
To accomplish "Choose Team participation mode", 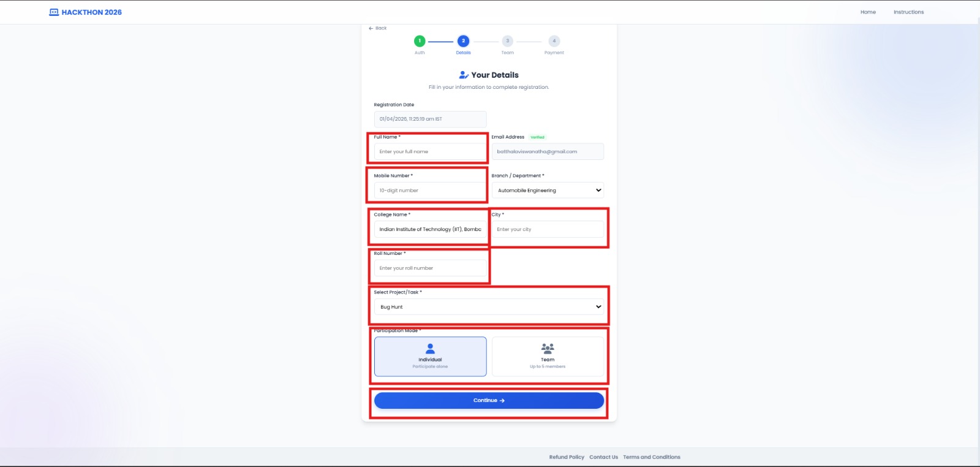I will 548,356.
